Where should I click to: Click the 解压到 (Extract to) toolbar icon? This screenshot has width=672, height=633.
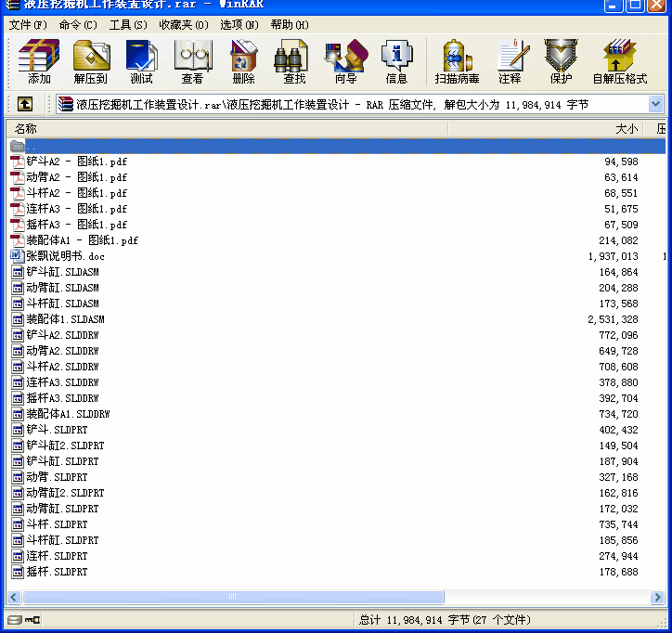coord(91,61)
